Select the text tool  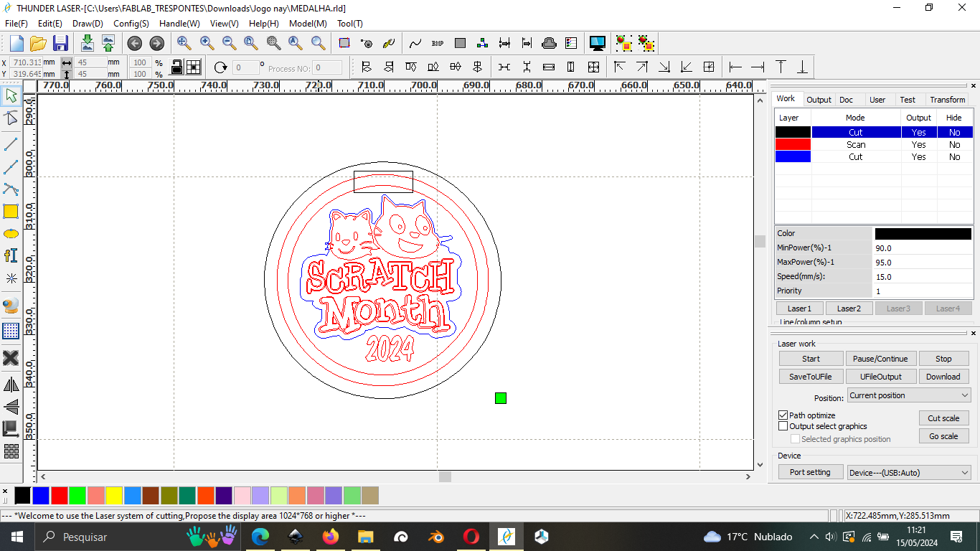click(x=11, y=255)
